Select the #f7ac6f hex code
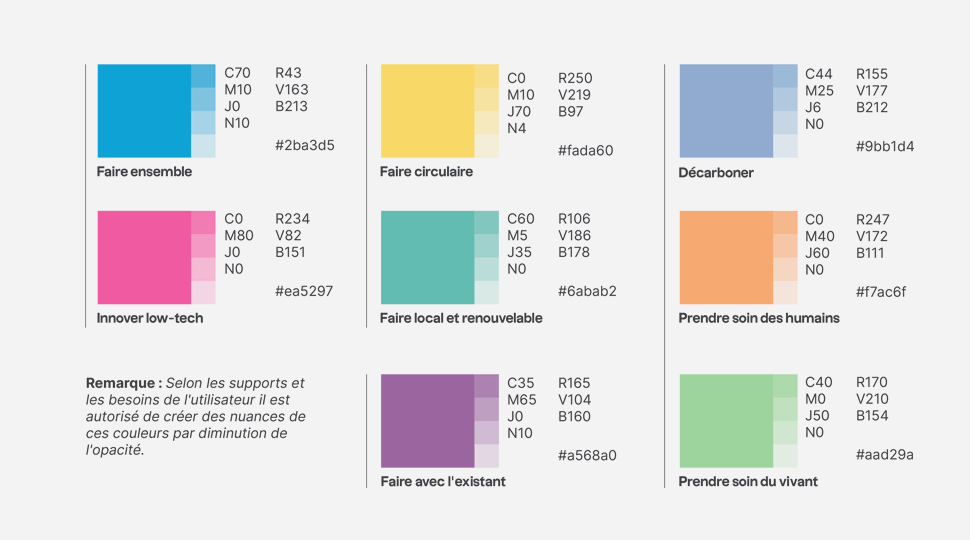The image size is (970, 540). (881, 292)
